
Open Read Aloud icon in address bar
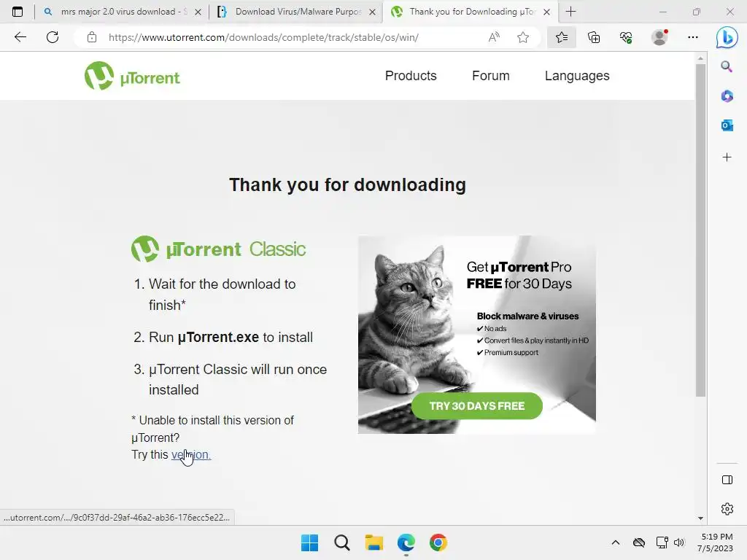tap(494, 37)
